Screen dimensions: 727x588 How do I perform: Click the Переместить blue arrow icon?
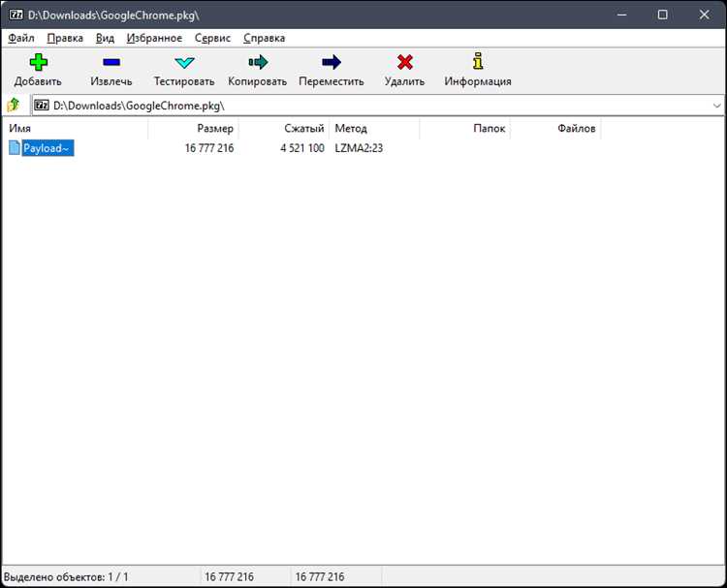pyautogui.click(x=332, y=62)
